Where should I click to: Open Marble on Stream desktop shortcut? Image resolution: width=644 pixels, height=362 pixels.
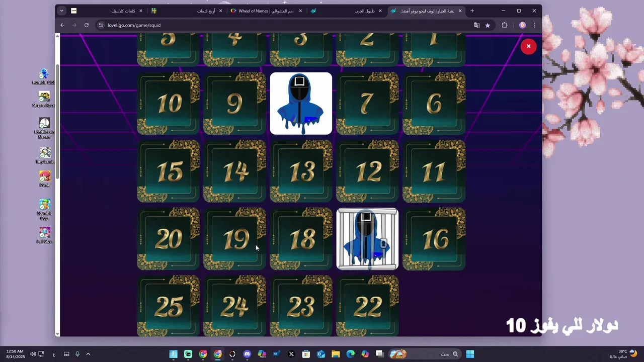(x=44, y=128)
